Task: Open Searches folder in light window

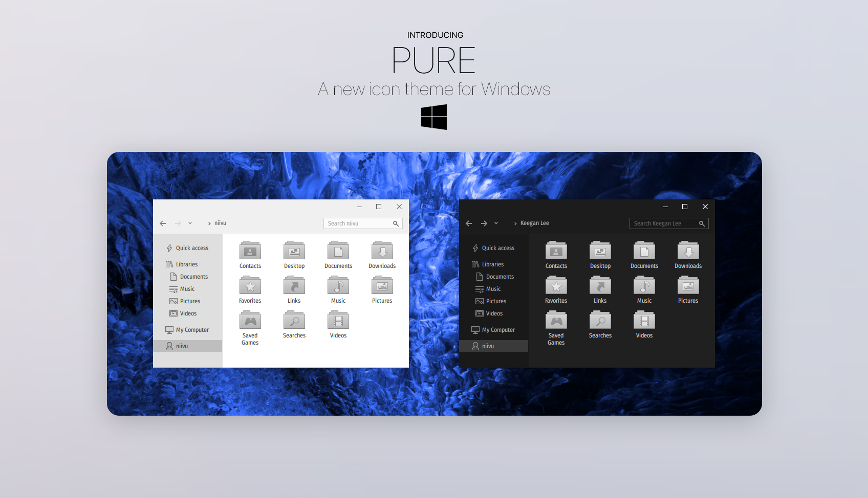Action: point(294,324)
